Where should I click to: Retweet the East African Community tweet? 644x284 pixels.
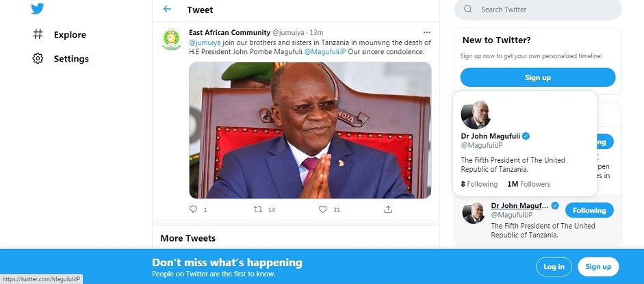[x=258, y=209]
